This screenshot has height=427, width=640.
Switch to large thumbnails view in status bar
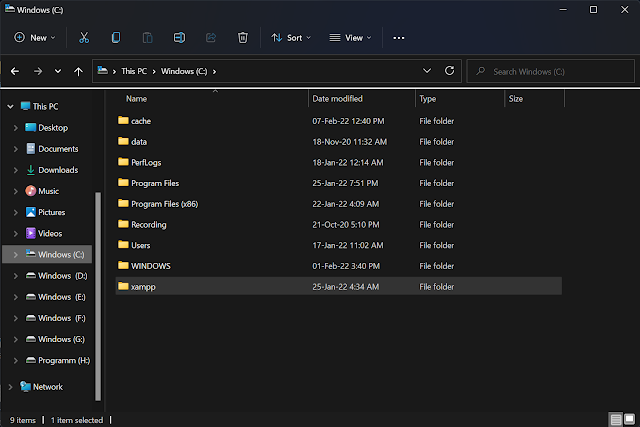(630, 419)
